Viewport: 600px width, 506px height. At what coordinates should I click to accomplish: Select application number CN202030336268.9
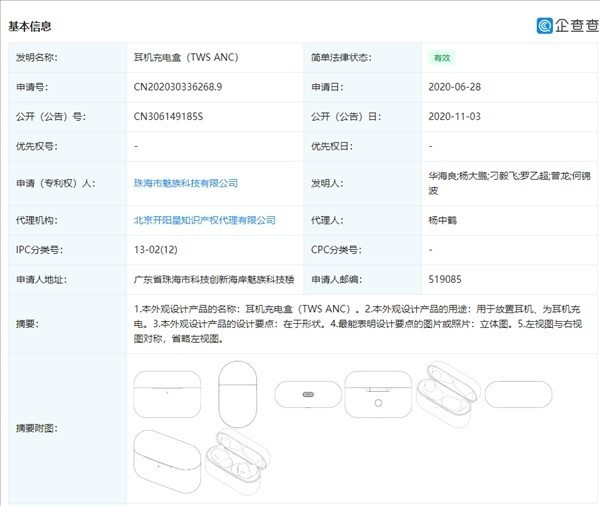pyautogui.click(x=178, y=87)
